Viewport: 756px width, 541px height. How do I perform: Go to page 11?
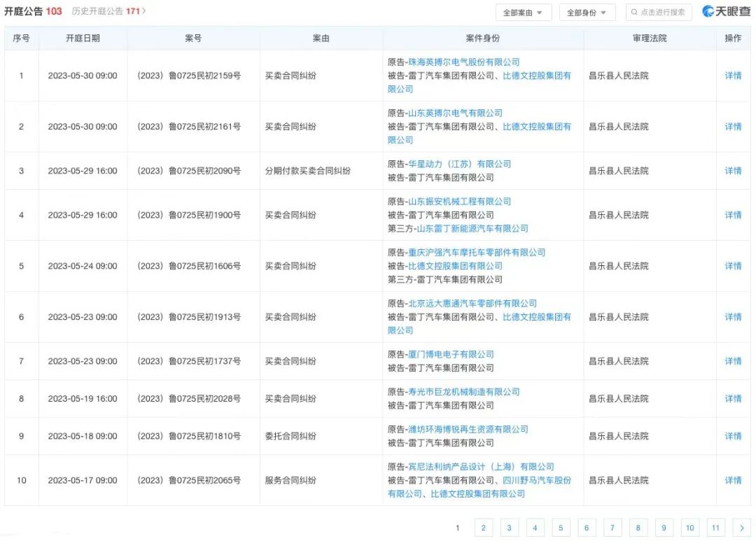715,528
